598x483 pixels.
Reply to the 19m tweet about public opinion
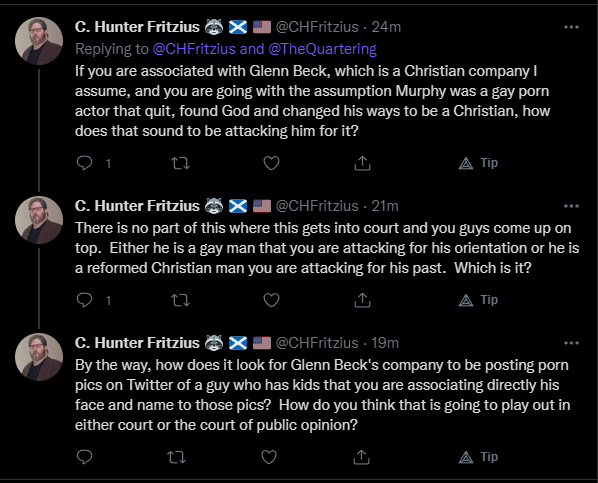coord(84,457)
